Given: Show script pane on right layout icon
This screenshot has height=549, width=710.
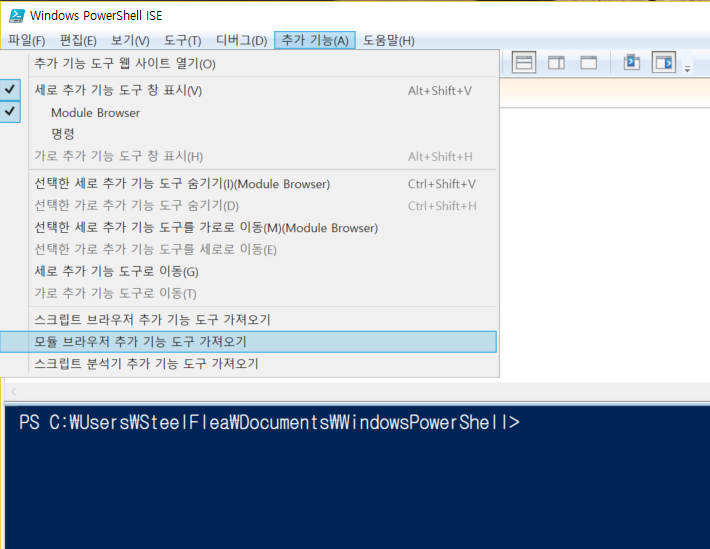Looking at the screenshot, I should [x=556, y=63].
